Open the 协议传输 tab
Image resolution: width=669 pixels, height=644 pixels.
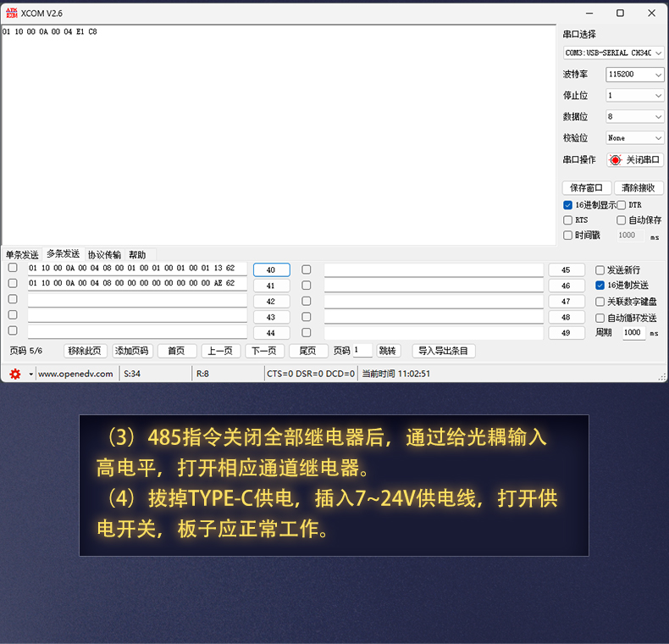click(x=104, y=255)
